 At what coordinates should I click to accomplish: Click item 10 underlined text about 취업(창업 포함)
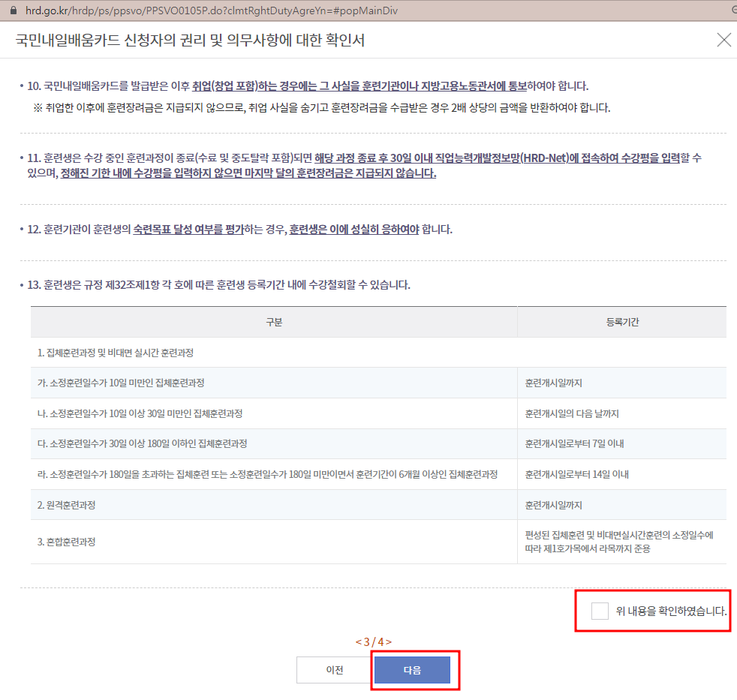359,86
